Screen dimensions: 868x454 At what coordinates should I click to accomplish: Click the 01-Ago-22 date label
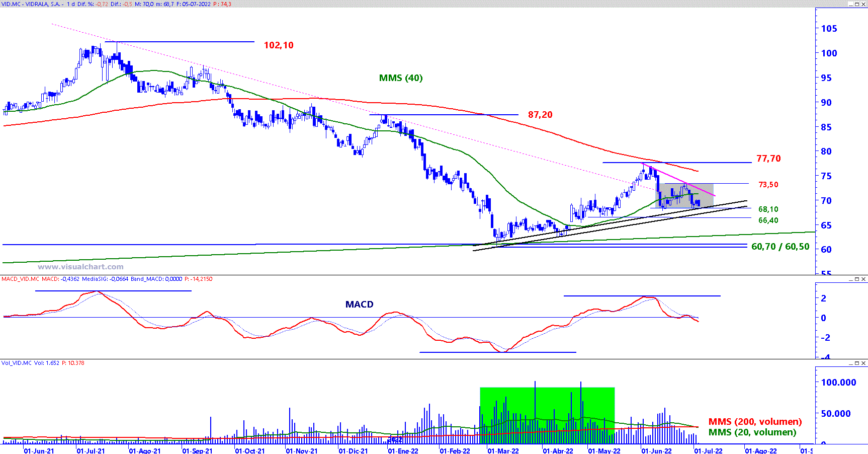point(760,451)
